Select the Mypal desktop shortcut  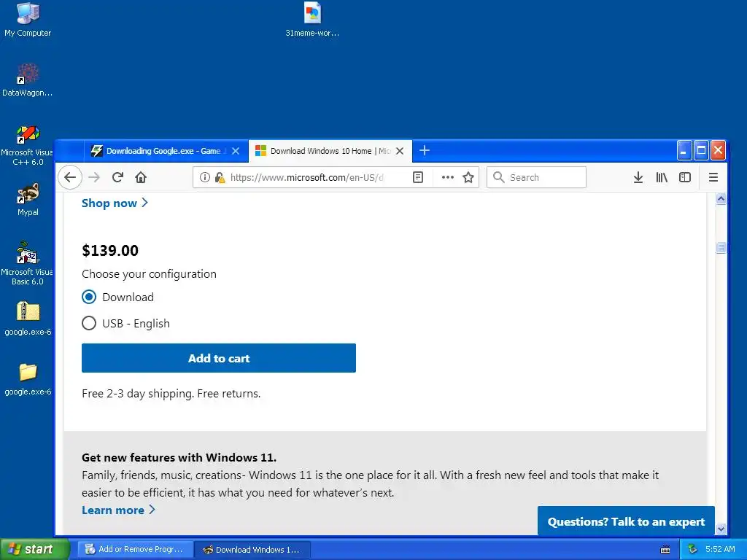coord(28,199)
